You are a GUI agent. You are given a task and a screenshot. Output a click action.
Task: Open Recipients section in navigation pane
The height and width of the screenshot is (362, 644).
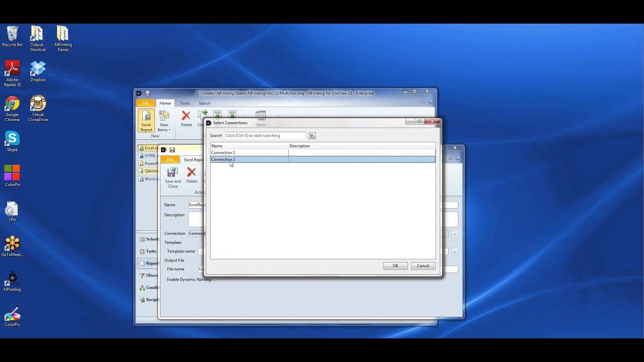[x=148, y=300]
